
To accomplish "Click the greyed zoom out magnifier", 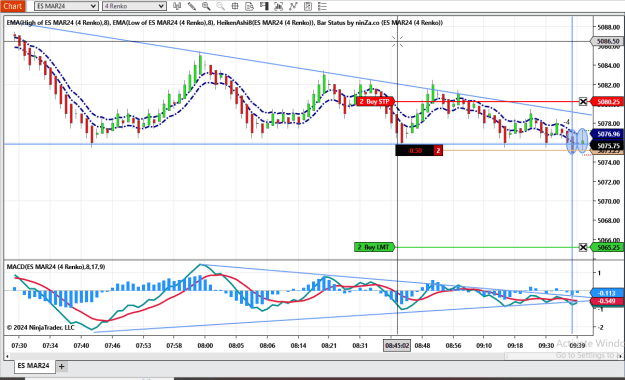I will [220, 6].
